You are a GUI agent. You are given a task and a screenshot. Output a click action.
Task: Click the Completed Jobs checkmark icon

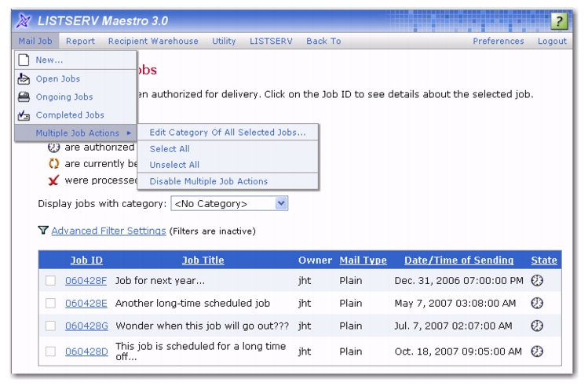coord(24,115)
